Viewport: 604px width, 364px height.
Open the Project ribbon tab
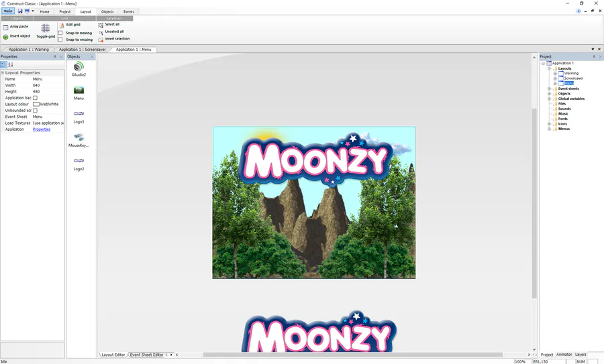[64, 11]
